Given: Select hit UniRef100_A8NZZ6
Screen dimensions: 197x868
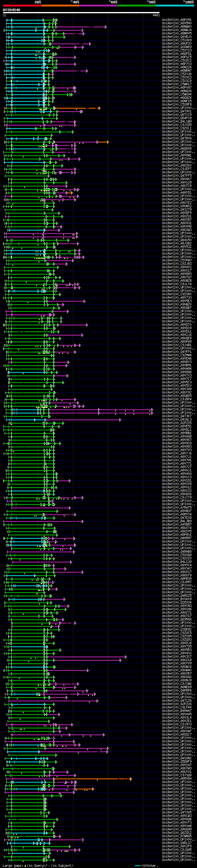Looking at the screenshot, I should tap(177, 67).
